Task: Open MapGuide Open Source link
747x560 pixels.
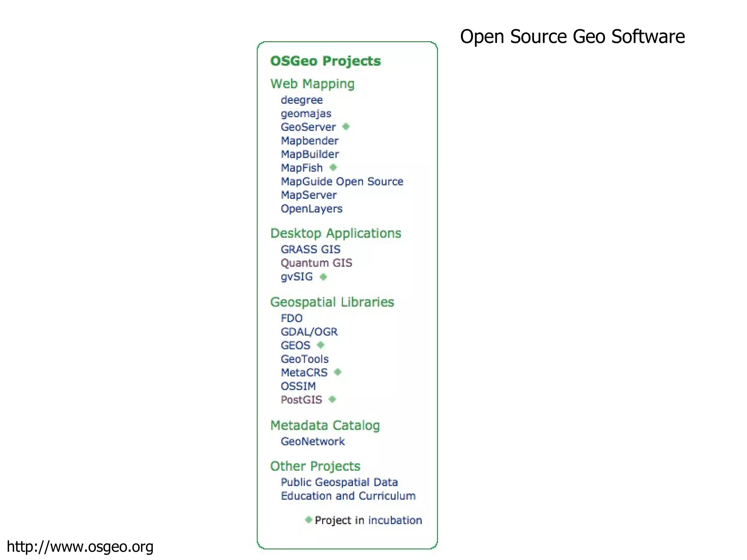Action: [x=342, y=181]
